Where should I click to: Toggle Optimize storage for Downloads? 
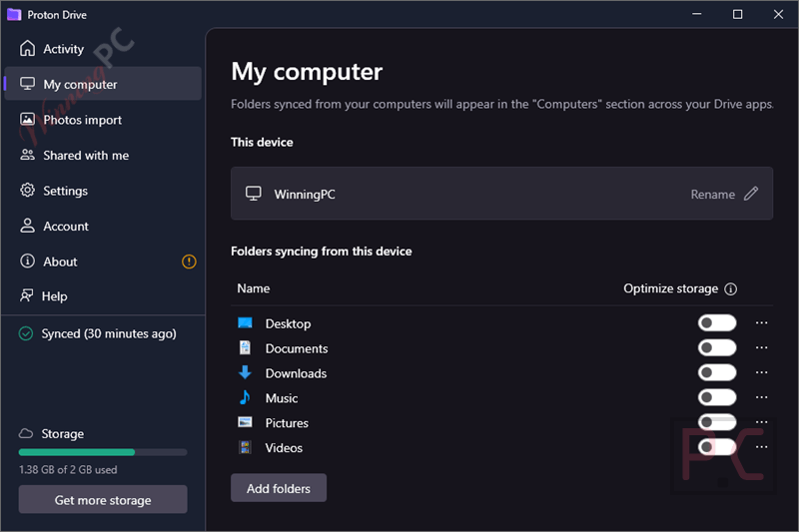(x=717, y=372)
